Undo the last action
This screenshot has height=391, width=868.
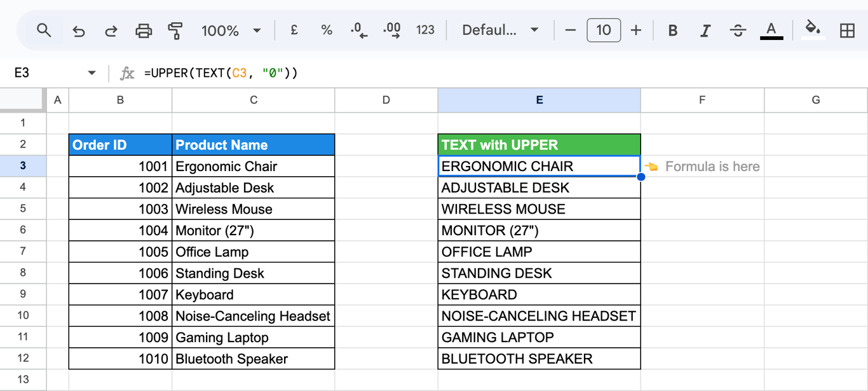[x=78, y=31]
